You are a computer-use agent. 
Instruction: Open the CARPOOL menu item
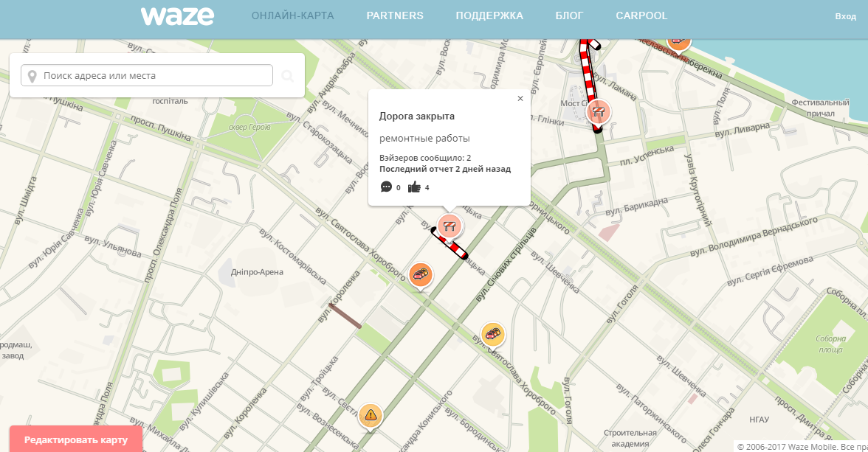pyautogui.click(x=641, y=15)
